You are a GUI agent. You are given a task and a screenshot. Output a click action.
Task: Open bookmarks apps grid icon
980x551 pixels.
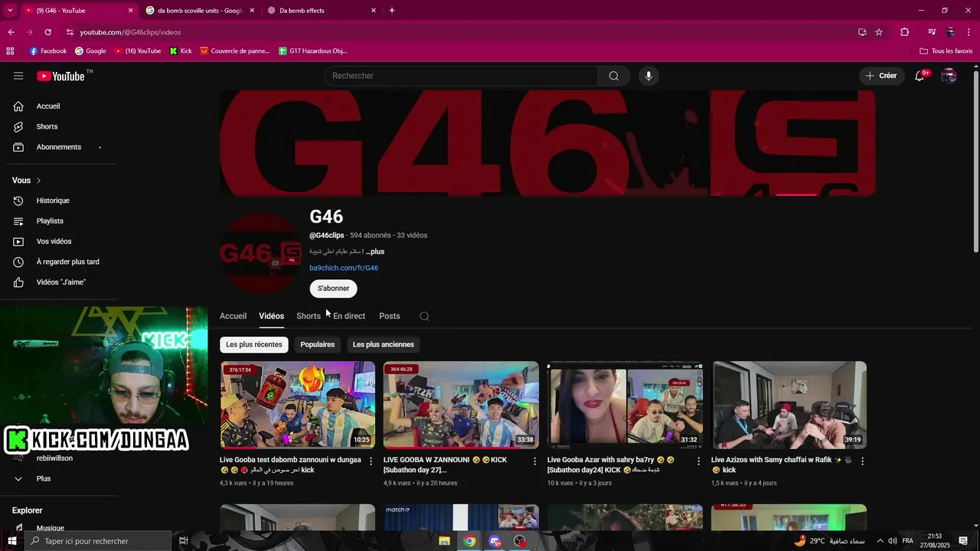[x=10, y=51]
